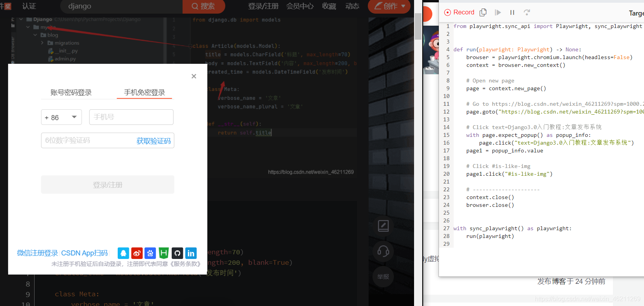This screenshot has height=306, width=644.
Task: Open the +86 country code dropdown
Action: point(61,117)
